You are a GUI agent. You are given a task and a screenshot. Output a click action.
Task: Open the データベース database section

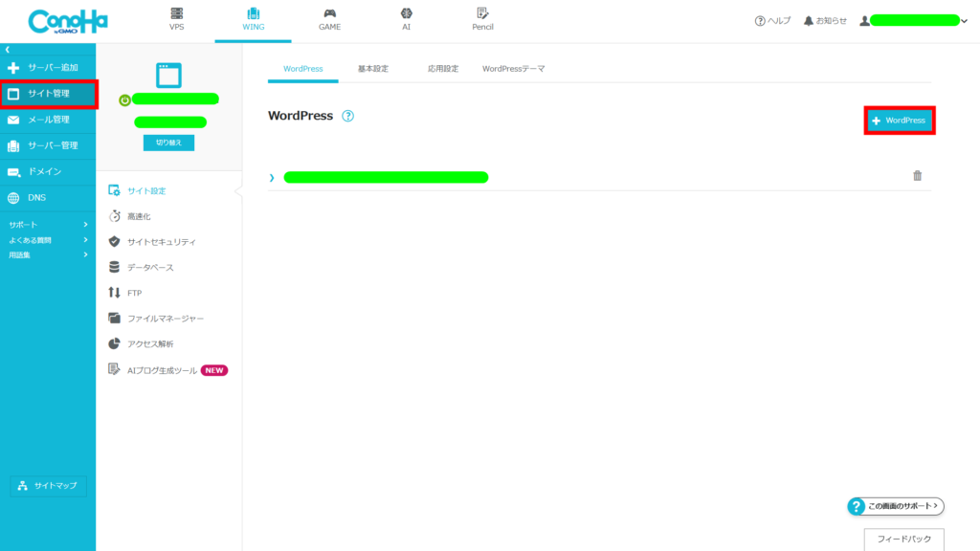pos(149,268)
